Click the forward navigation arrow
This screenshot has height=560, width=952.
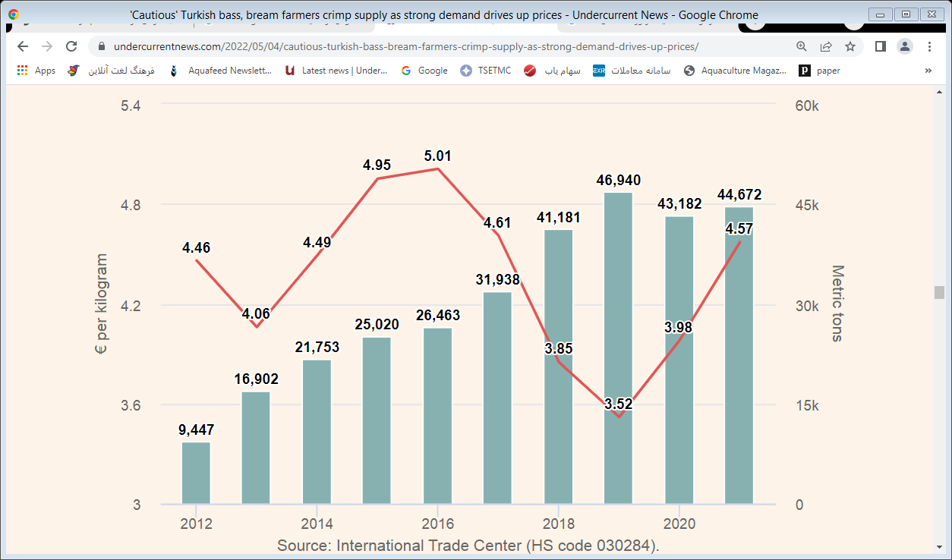[x=47, y=46]
